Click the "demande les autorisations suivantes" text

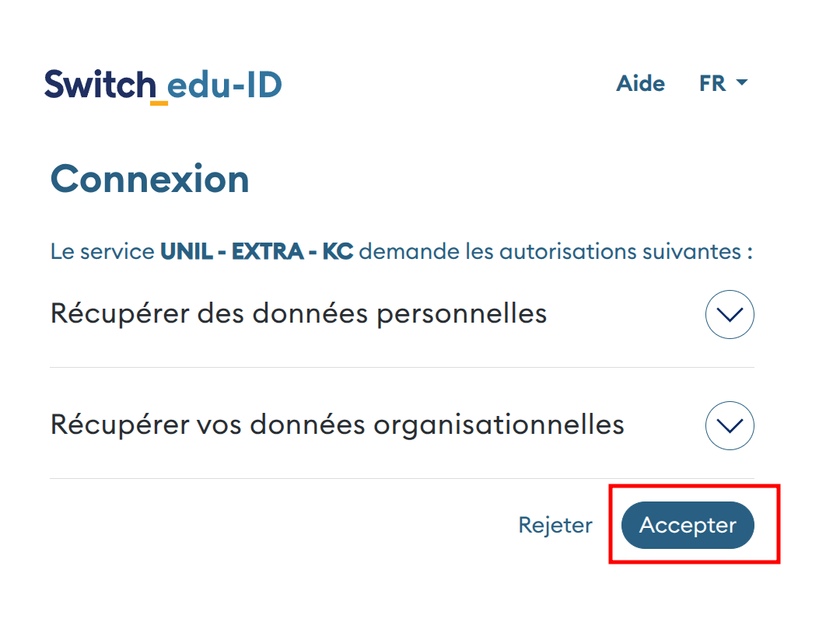click(555, 252)
